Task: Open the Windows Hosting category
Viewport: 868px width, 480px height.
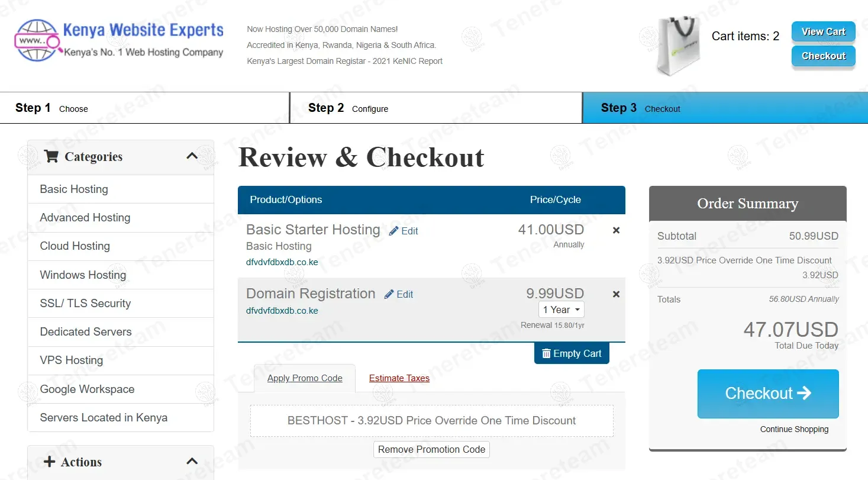Action: tap(121, 275)
